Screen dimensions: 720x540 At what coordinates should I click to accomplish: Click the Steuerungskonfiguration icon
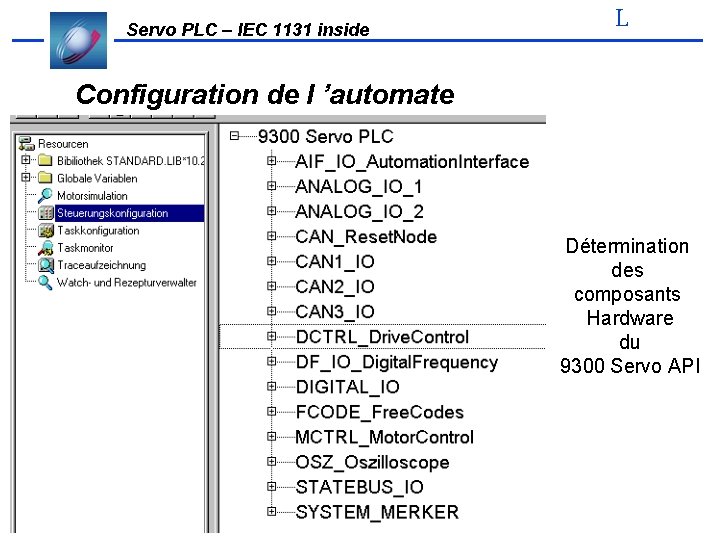(45, 213)
